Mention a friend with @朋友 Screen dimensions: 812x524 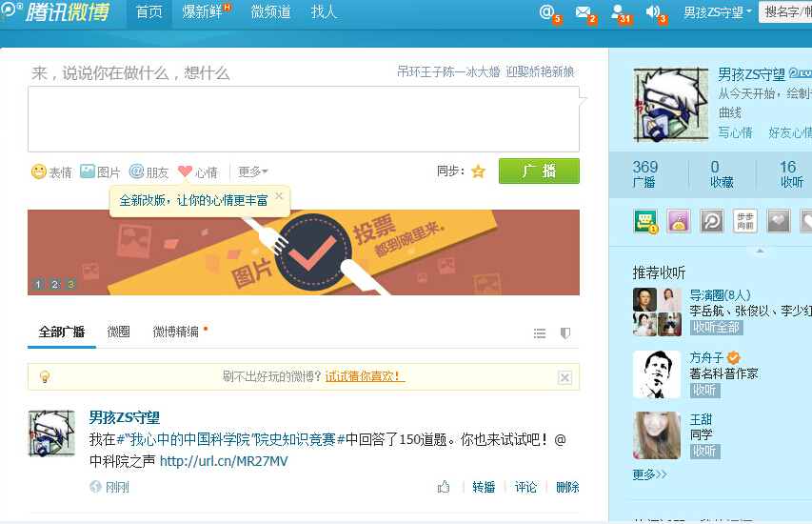149,171
